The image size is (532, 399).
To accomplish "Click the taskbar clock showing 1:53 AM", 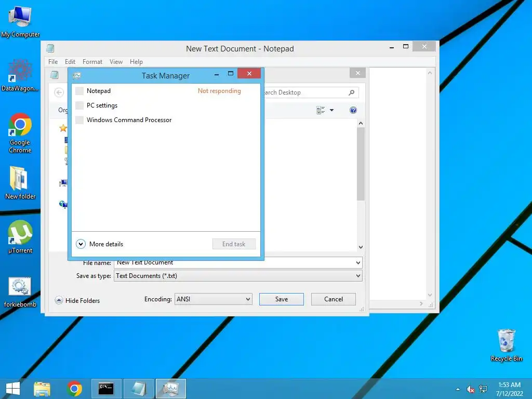I will click(509, 389).
